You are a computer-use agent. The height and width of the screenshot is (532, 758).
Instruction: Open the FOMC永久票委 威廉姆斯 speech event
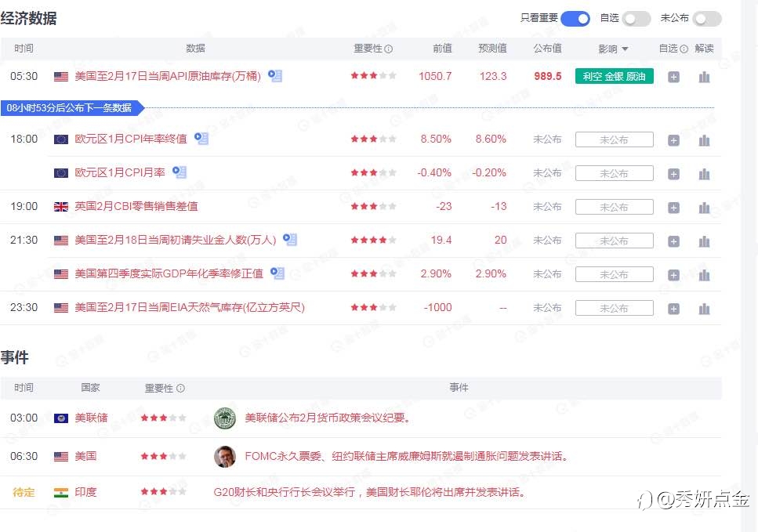tap(406, 456)
